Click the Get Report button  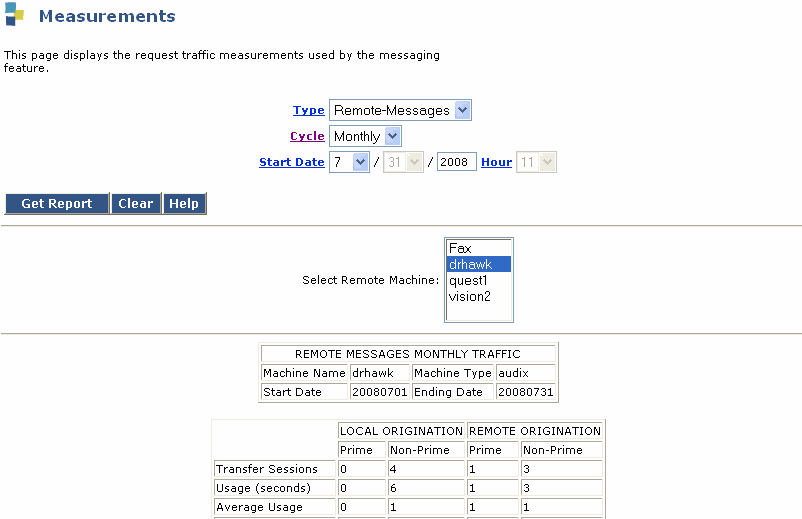tap(57, 204)
